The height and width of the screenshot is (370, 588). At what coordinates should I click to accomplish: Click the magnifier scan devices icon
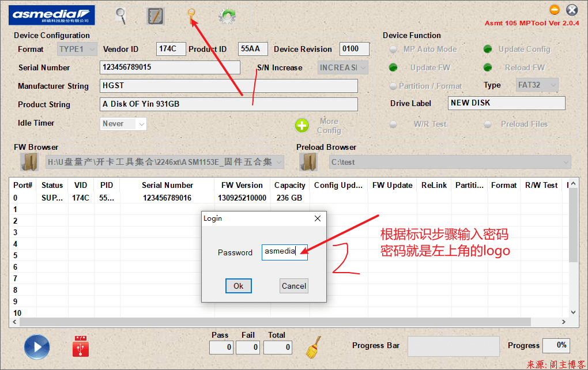pos(120,16)
